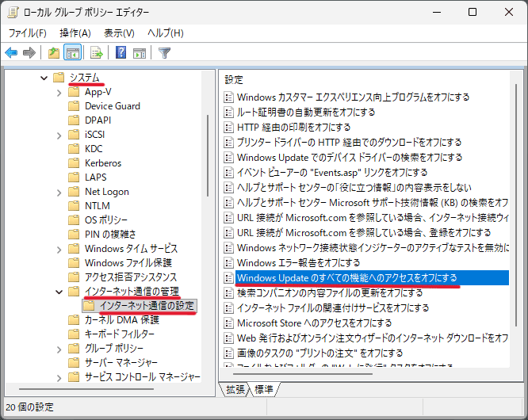Select the カーネル DMA 保護 tree item
Viewport: 528px width, 420px height.
(122, 319)
